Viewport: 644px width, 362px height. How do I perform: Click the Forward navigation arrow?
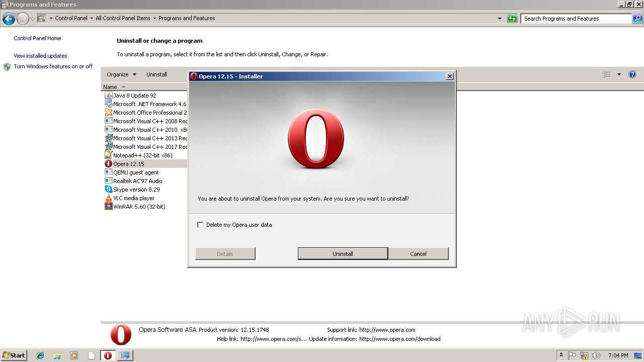click(x=23, y=19)
